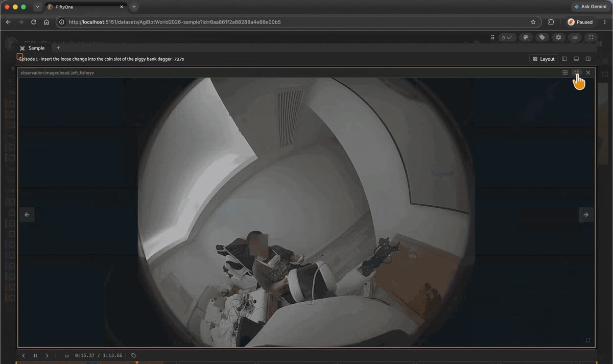Click the fisheye video frame
The width and height of the screenshot is (613, 364).
306,212
